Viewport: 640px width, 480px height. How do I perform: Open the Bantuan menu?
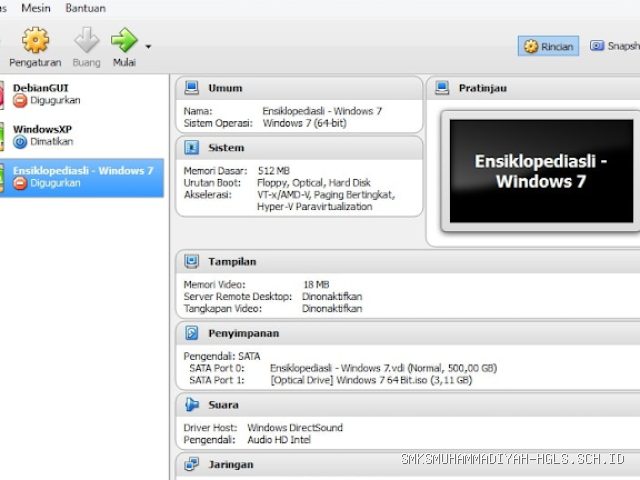[x=86, y=8]
